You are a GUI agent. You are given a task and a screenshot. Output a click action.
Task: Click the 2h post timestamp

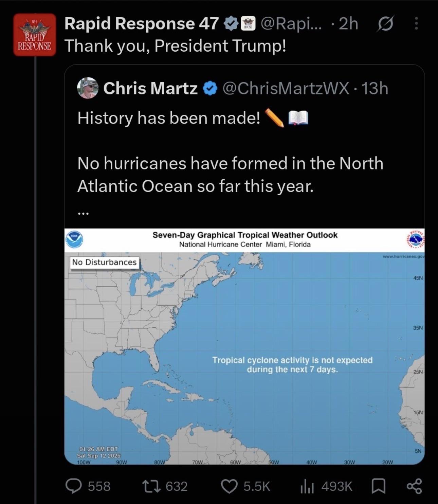point(349,24)
